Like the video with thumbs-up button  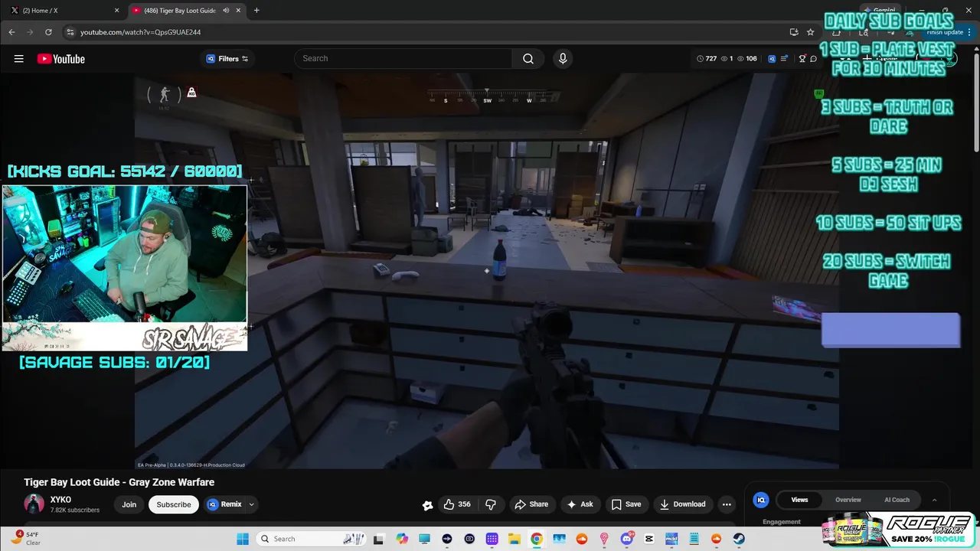(457, 504)
